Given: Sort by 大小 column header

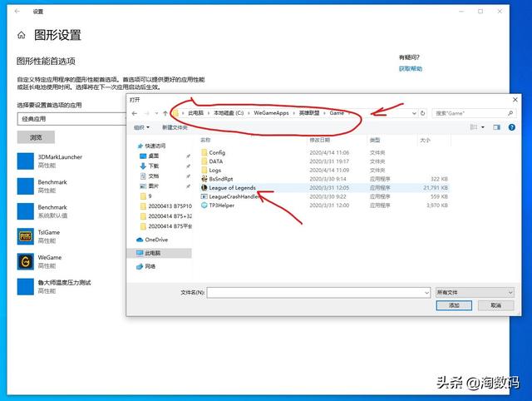Looking at the screenshot, I should point(425,140).
